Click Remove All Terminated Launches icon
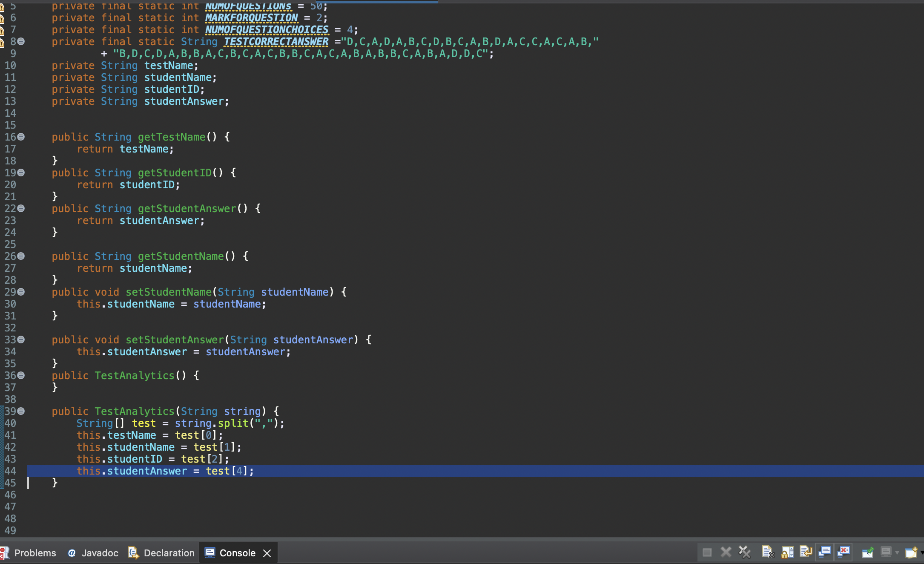This screenshot has width=924, height=564. (x=744, y=551)
